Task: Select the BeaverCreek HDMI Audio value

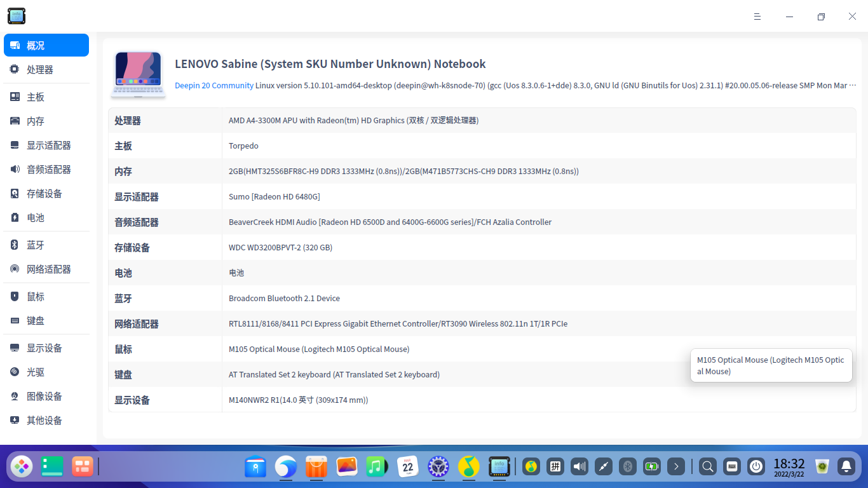Action: point(390,222)
